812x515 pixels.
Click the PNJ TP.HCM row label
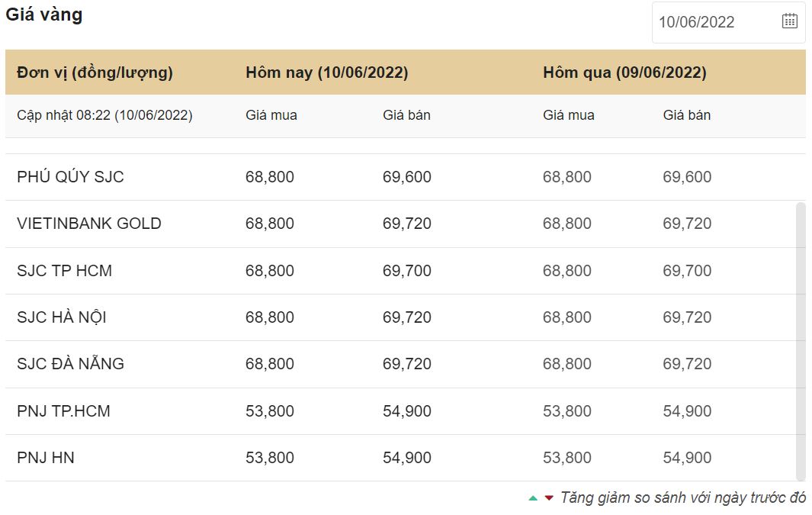click(x=63, y=411)
